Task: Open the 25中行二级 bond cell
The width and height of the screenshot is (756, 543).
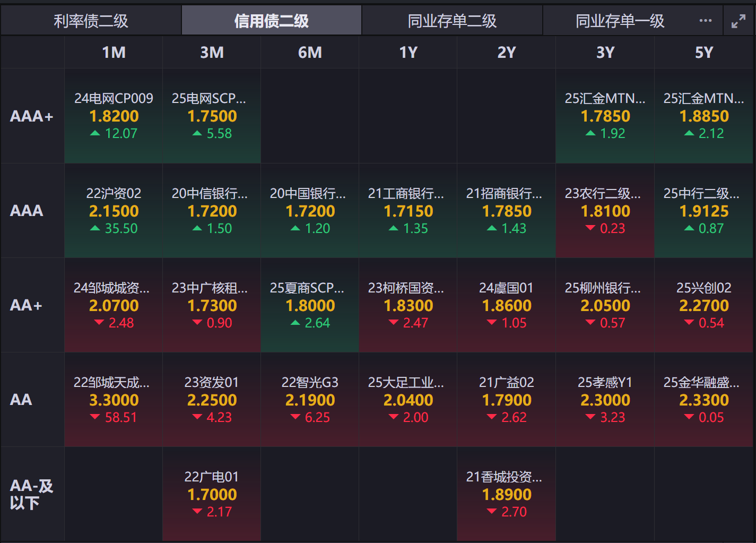Action: pos(704,211)
